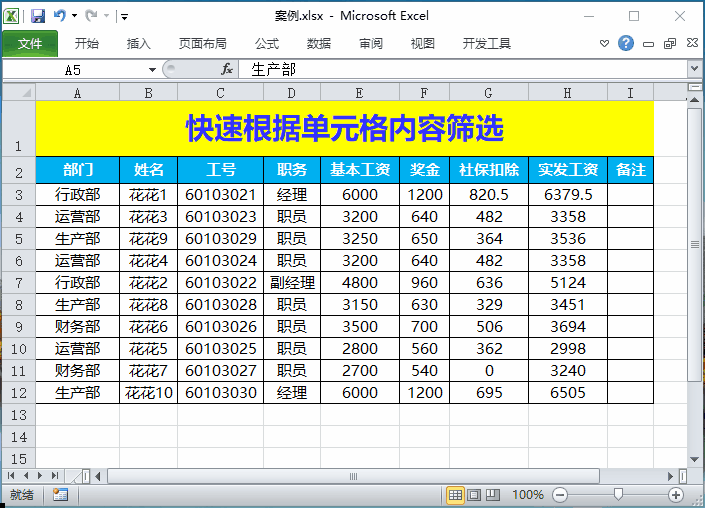
Task: Jump to the first sheet tab arrow
Action: point(12,476)
